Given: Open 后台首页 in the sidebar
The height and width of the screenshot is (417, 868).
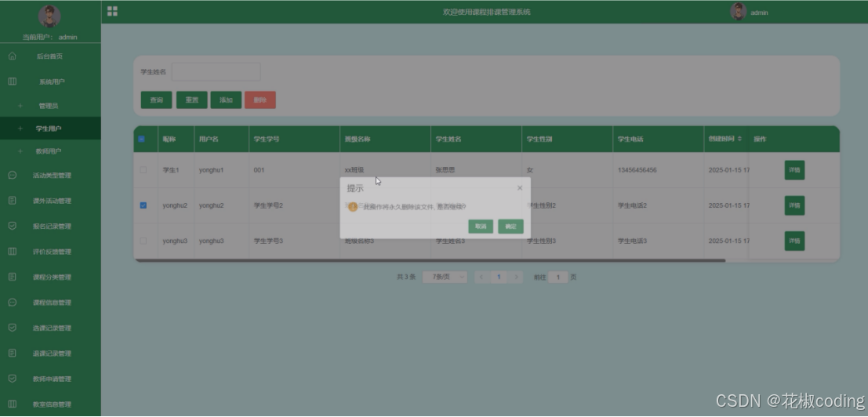Looking at the screenshot, I should [50, 56].
